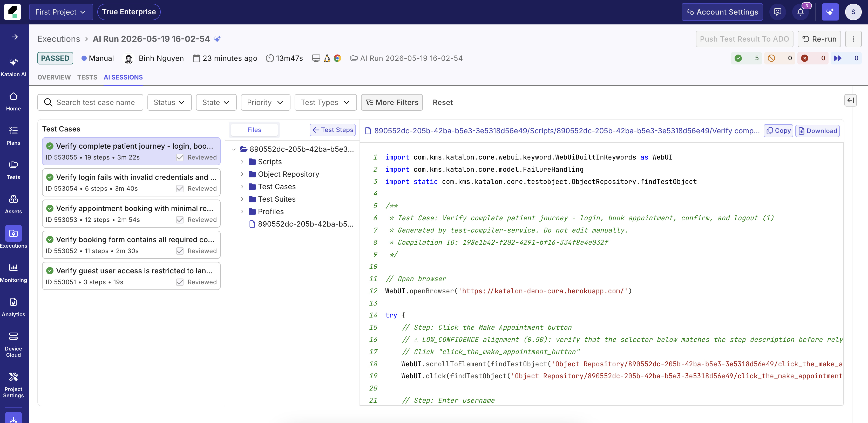868x423 pixels.
Task: Open More Filters
Action: click(392, 103)
